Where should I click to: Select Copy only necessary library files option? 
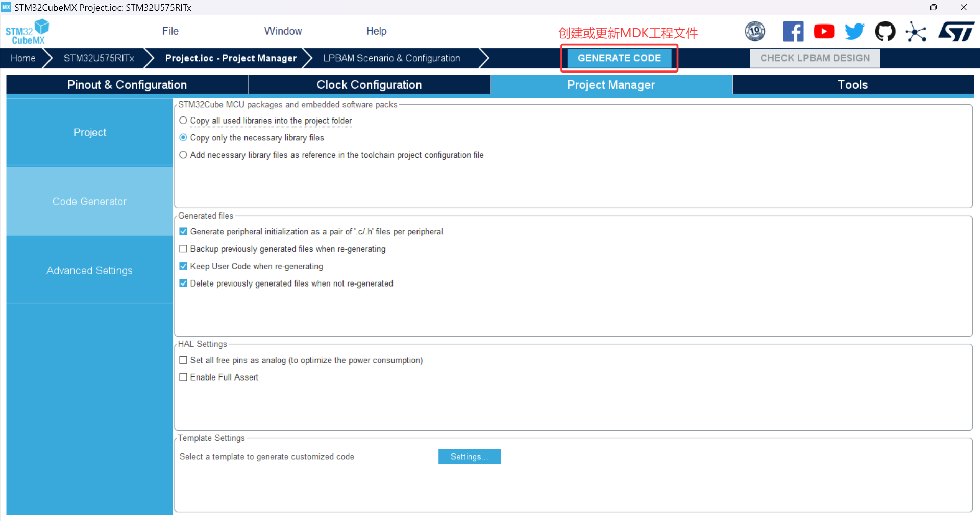tap(183, 138)
